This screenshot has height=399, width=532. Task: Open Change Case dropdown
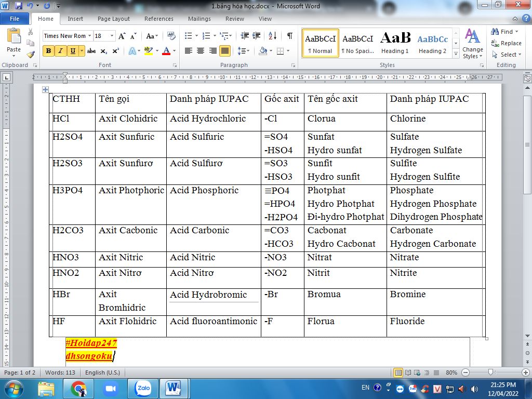(152, 36)
